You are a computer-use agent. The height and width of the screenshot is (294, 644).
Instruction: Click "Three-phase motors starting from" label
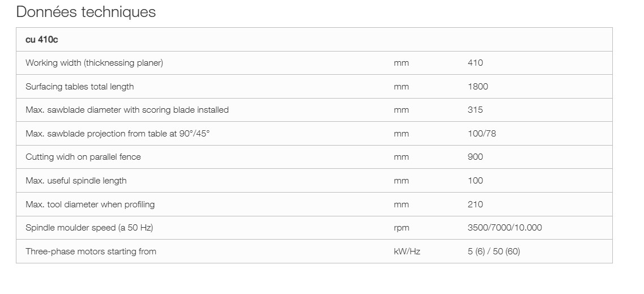coord(91,252)
